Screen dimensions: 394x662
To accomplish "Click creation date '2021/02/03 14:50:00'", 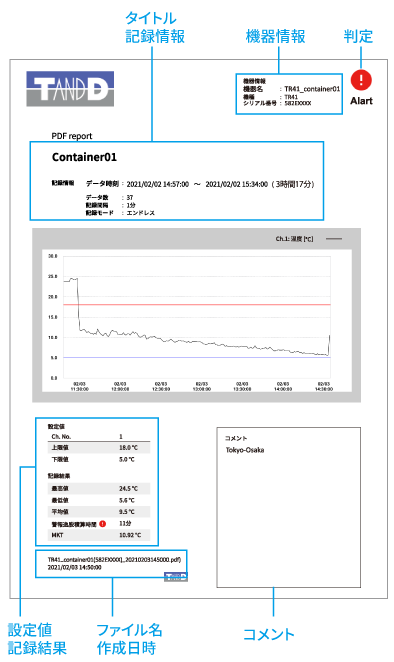I will (x=74, y=567).
